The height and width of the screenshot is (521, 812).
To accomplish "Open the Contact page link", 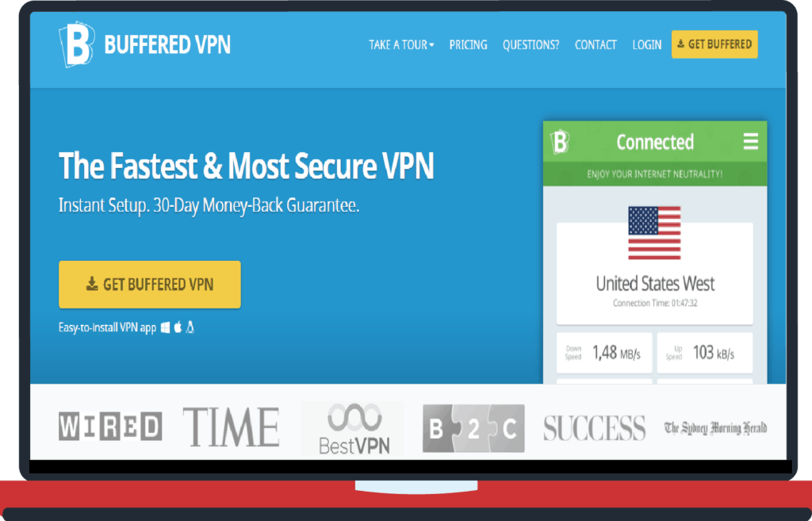I will click(596, 45).
